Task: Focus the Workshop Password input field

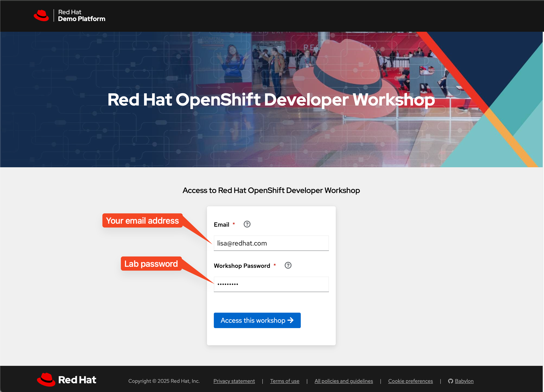Action: pos(271,284)
